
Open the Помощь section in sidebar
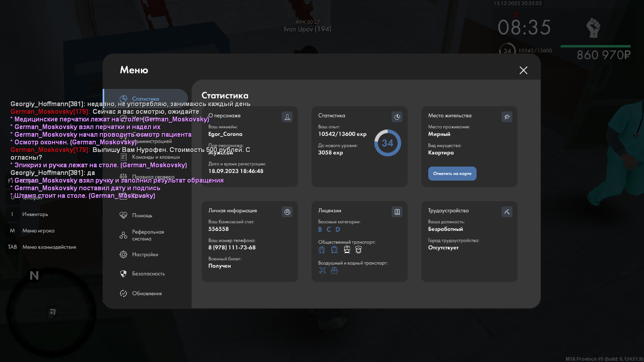pyautogui.click(x=142, y=216)
